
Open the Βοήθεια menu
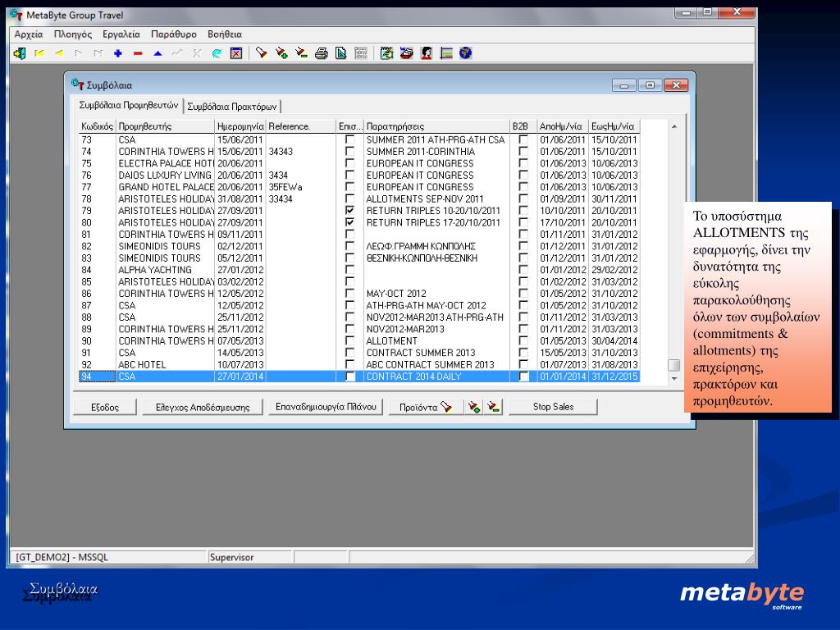(x=225, y=34)
